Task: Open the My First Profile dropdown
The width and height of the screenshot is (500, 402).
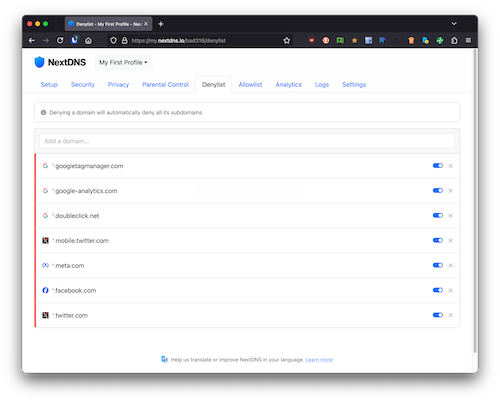Action: tap(123, 62)
